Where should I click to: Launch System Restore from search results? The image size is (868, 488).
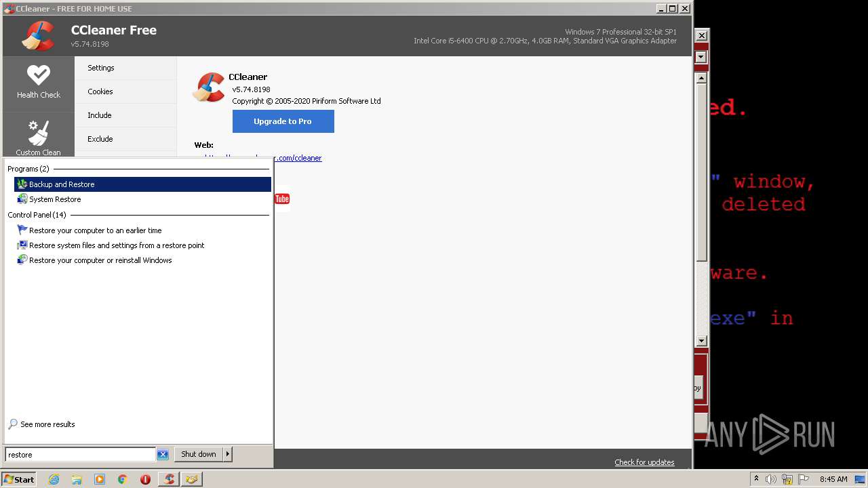tap(142, 199)
